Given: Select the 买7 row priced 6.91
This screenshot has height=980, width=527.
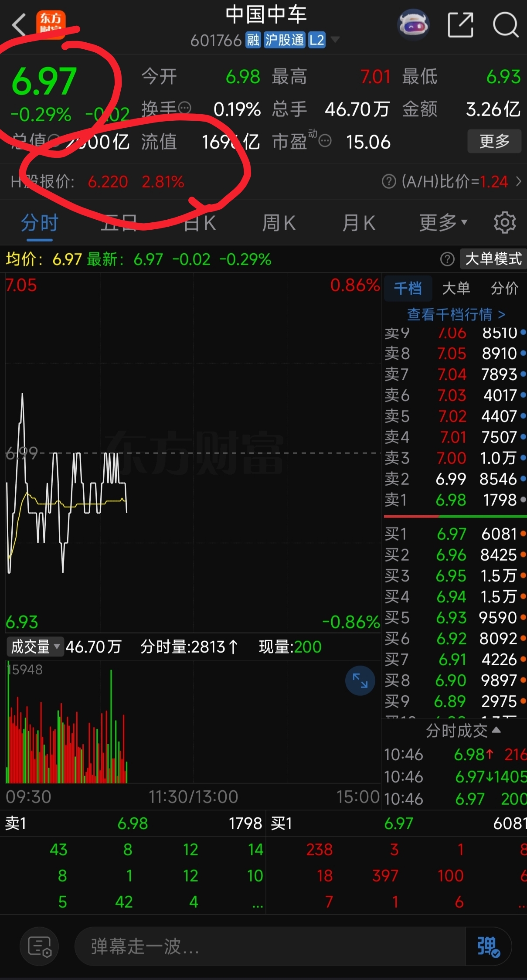Looking at the screenshot, I should (x=455, y=659).
